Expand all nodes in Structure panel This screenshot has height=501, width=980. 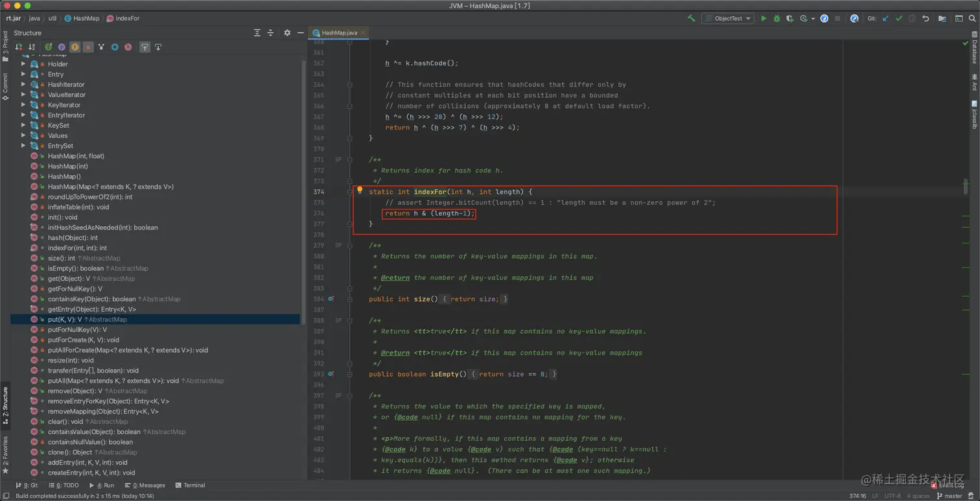point(257,32)
